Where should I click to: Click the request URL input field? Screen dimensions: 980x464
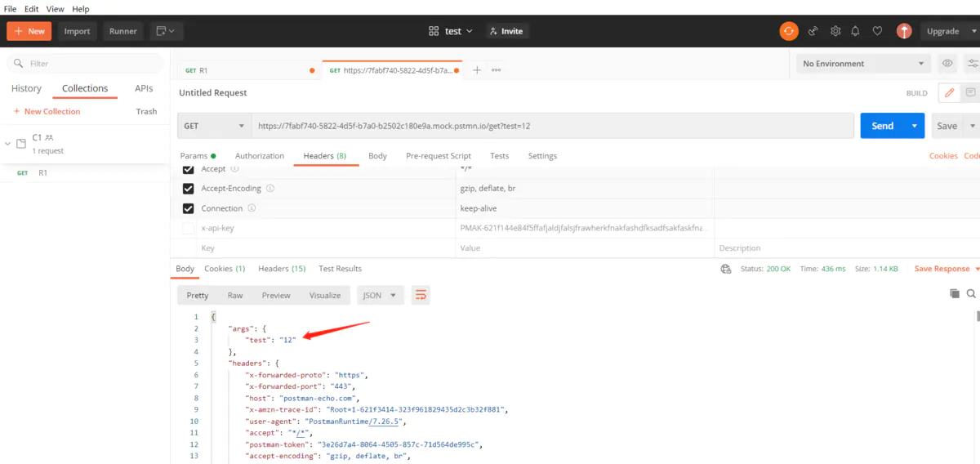[x=553, y=126]
